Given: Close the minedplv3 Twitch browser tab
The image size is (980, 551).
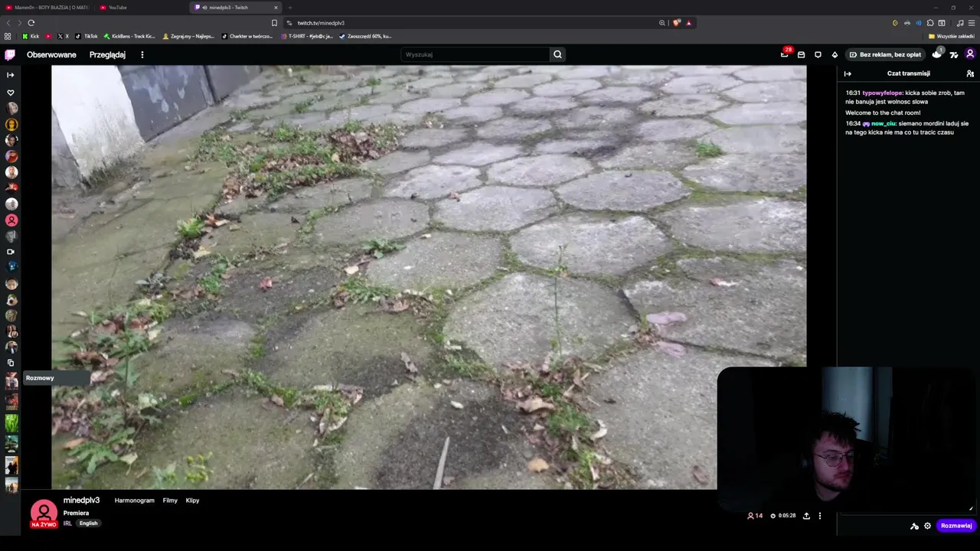Looking at the screenshot, I should 277,8.
